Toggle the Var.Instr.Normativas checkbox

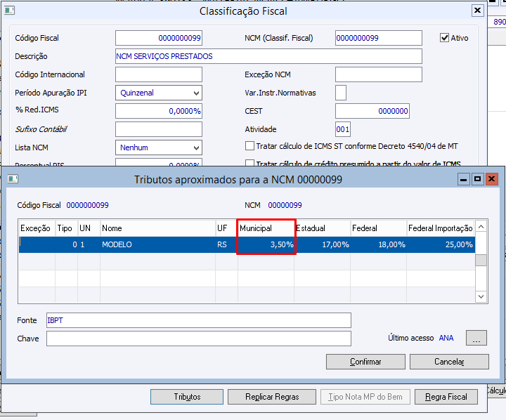point(341,93)
